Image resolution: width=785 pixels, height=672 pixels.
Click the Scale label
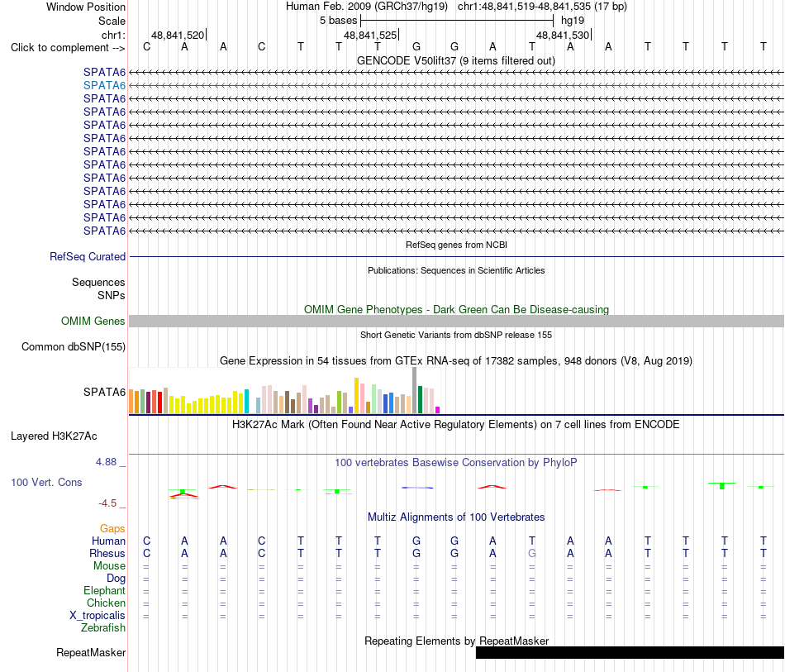click(x=112, y=21)
